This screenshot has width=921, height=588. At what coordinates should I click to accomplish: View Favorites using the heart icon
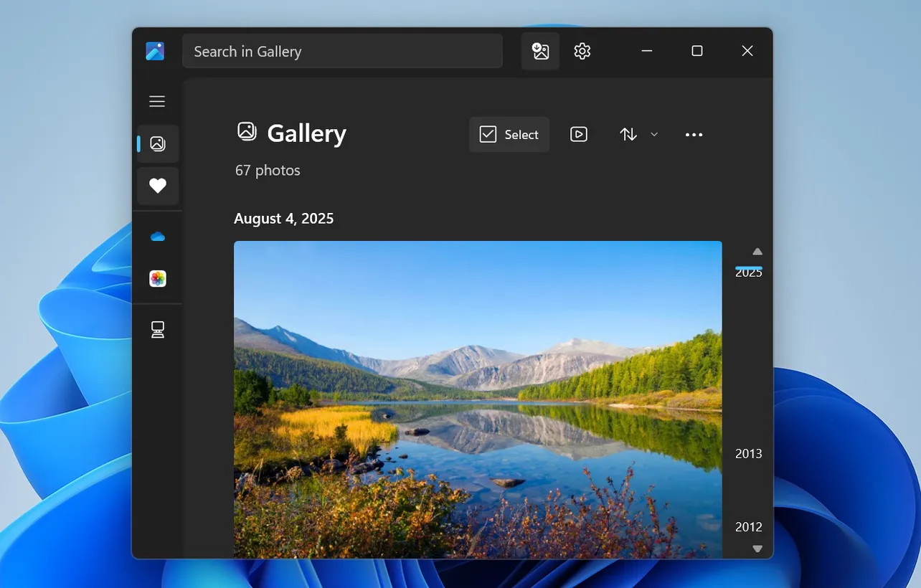tap(157, 185)
